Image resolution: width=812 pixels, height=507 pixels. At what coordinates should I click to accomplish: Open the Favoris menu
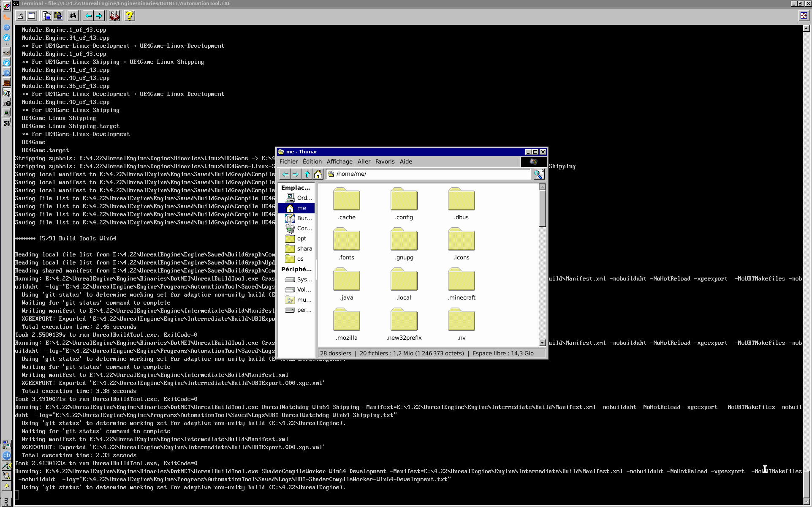[x=385, y=161]
